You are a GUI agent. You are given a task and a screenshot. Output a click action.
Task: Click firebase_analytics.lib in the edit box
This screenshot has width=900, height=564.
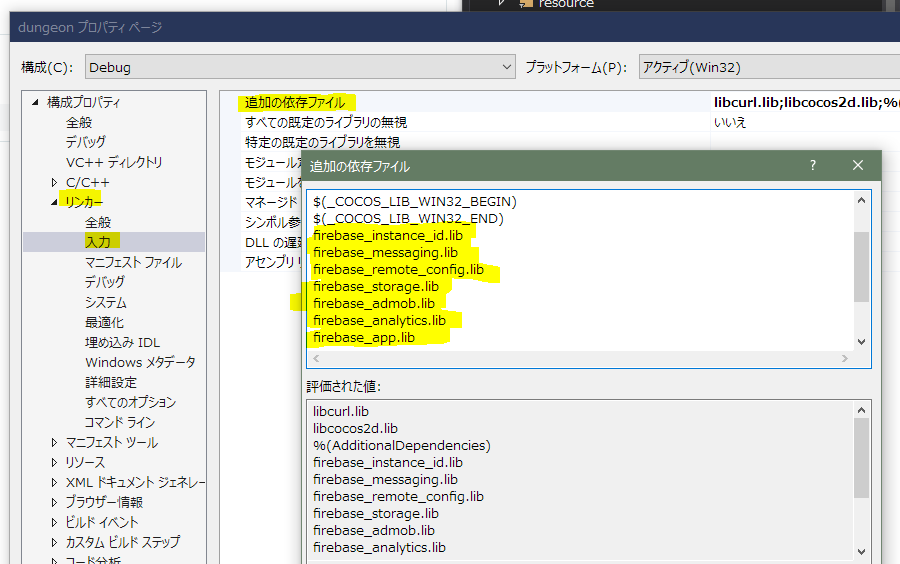click(x=379, y=321)
